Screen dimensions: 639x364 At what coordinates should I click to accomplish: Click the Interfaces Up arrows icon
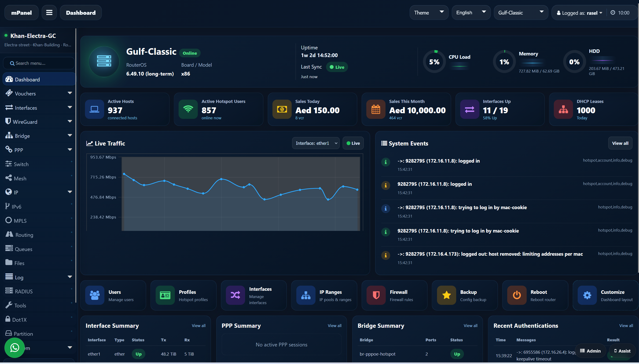tap(470, 109)
